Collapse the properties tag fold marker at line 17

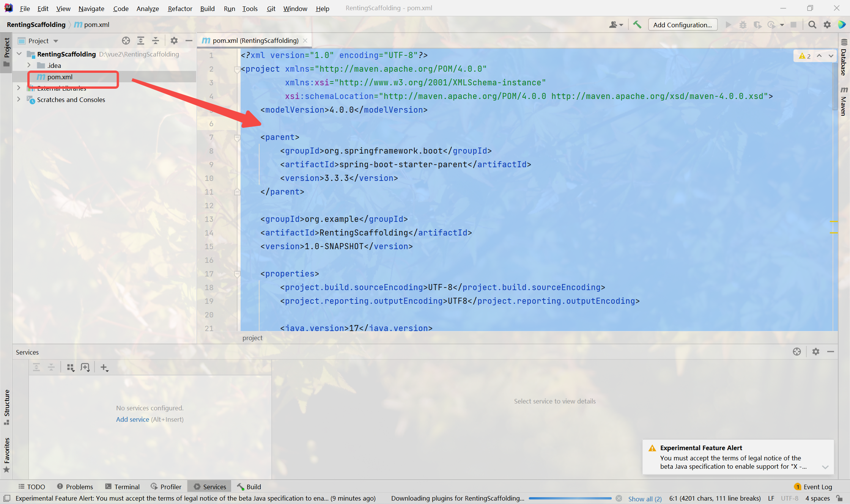pyautogui.click(x=237, y=274)
